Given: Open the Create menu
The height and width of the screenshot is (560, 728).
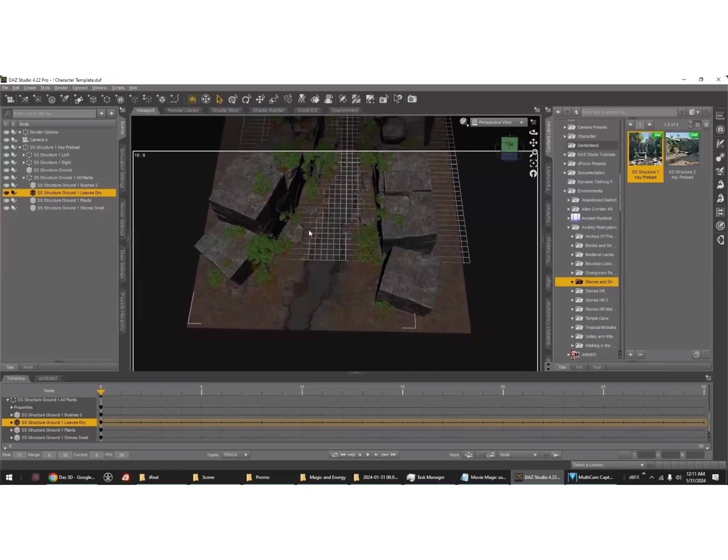Looking at the screenshot, I should [x=30, y=88].
